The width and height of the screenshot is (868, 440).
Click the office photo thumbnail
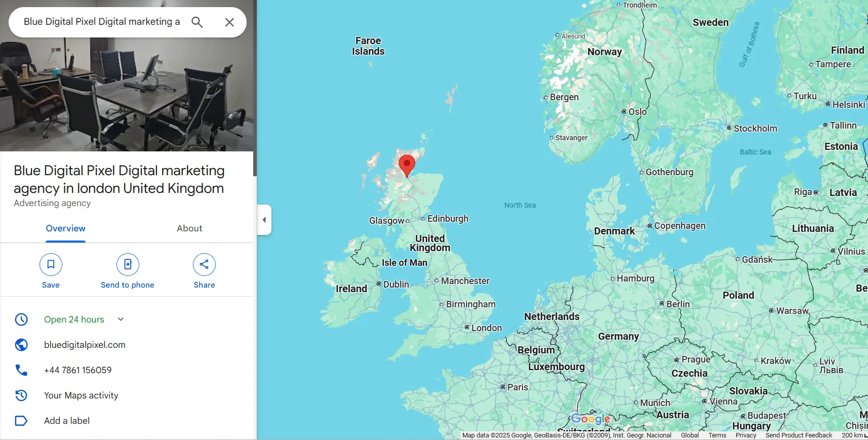[127, 75]
